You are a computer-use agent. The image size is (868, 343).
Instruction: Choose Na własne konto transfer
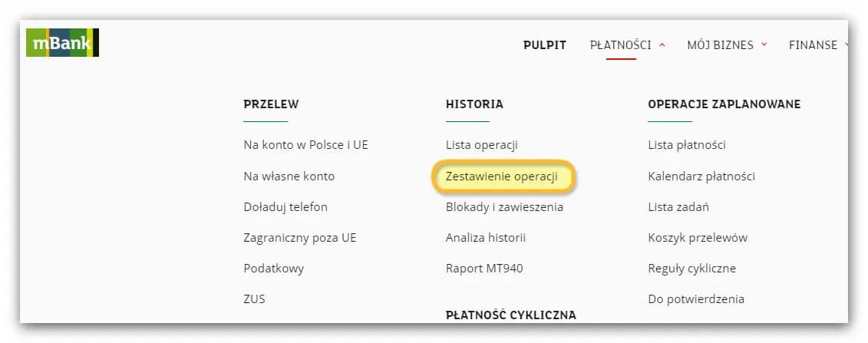tap(289, 176)
